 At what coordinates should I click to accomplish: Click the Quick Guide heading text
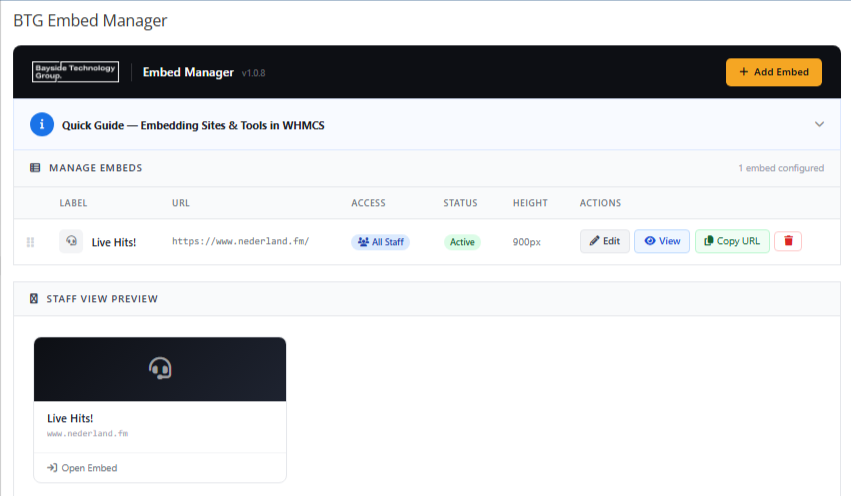[193, 125]
